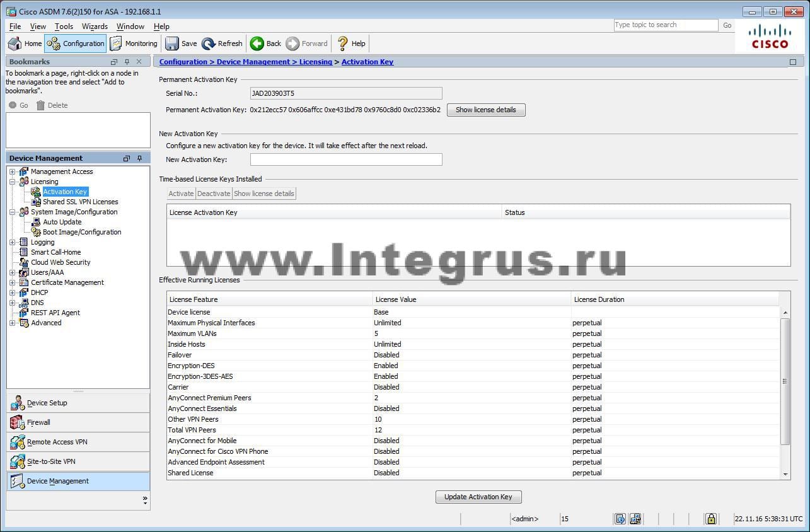Open the Tools menu
The width and height of the screenshot is (810, 532).
tap(64, 26)
